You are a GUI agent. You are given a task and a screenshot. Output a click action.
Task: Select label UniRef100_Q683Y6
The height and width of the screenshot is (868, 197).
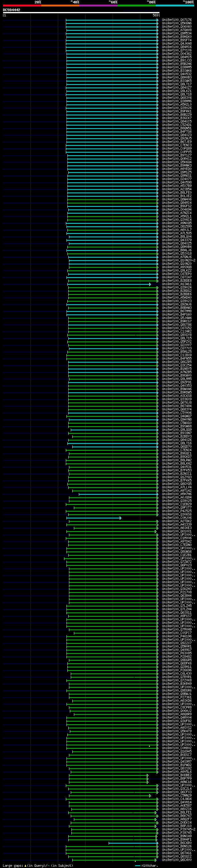pyautogui.click(x=177, y=98)
